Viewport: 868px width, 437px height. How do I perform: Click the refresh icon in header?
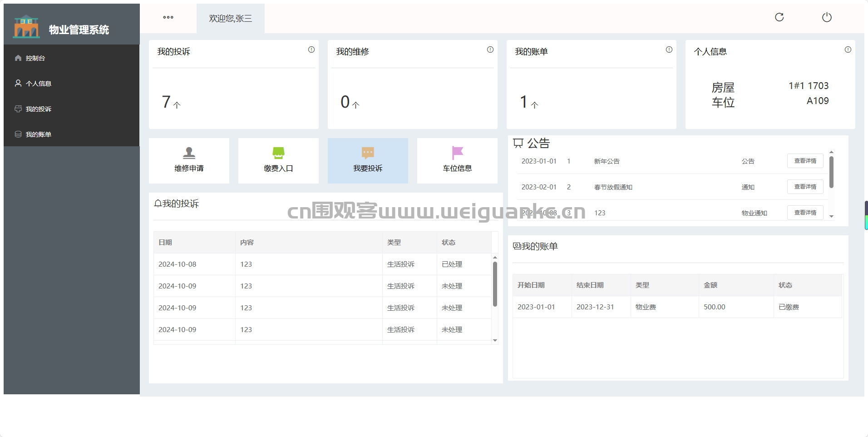pyautogui.click(x=779, y=17)
